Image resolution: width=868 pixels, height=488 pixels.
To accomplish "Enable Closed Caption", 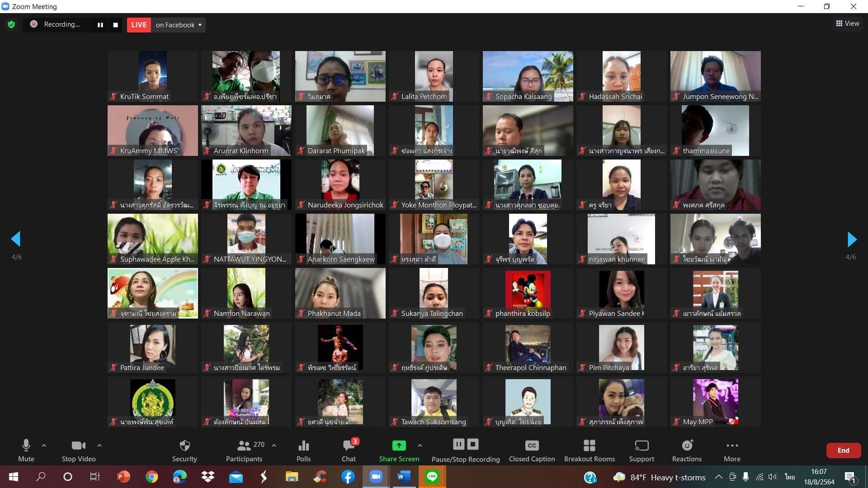I will coord(532,446).
